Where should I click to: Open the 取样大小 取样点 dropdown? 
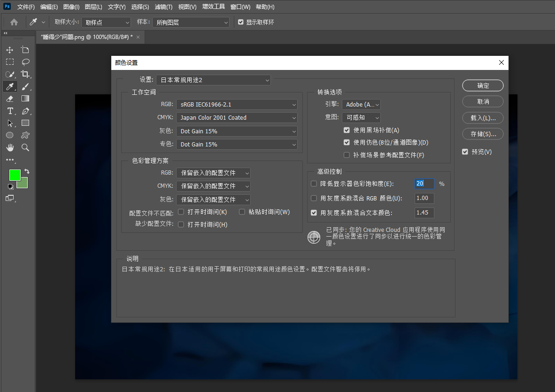pos(106,22)
